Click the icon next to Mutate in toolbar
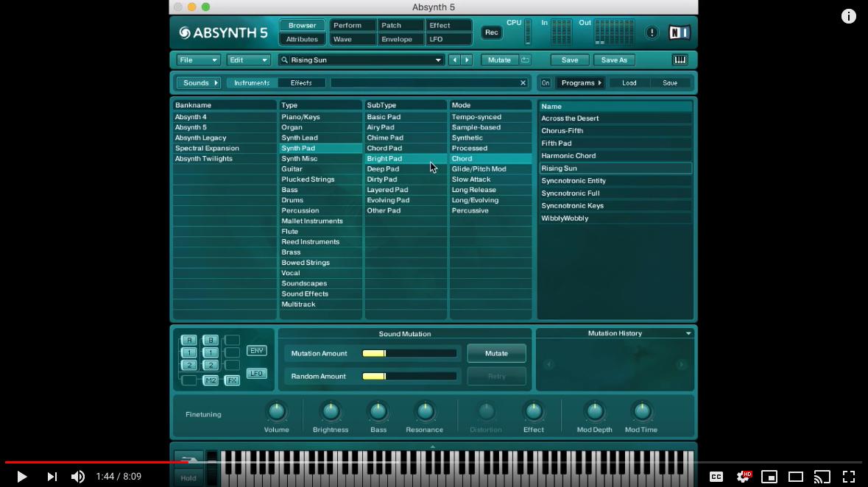868x487 pixels. (x=525, y=60)
